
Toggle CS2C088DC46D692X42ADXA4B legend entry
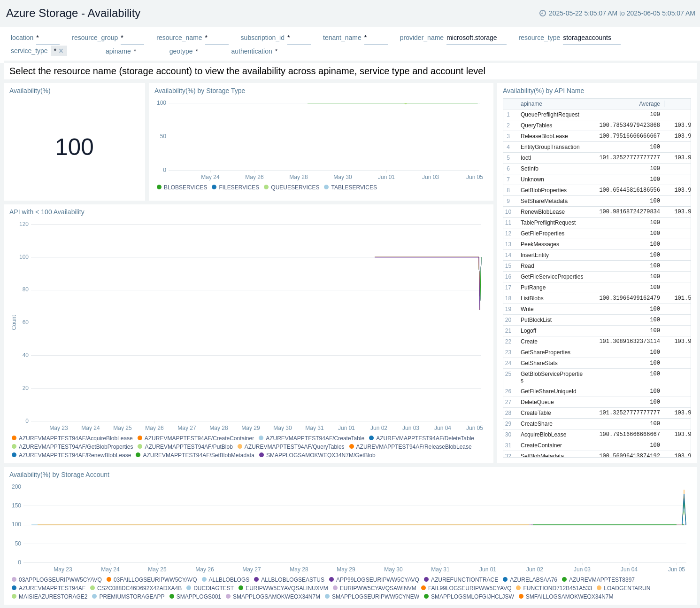[136, 588]
